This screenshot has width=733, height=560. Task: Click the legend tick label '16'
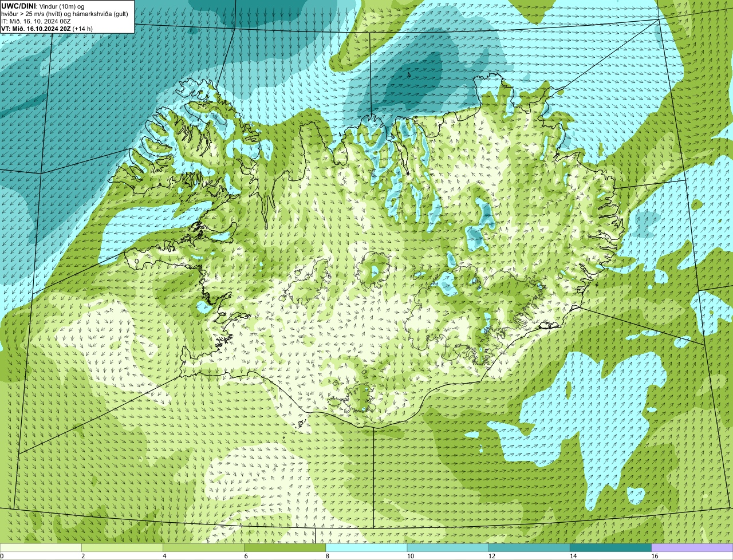click(655, 556)
